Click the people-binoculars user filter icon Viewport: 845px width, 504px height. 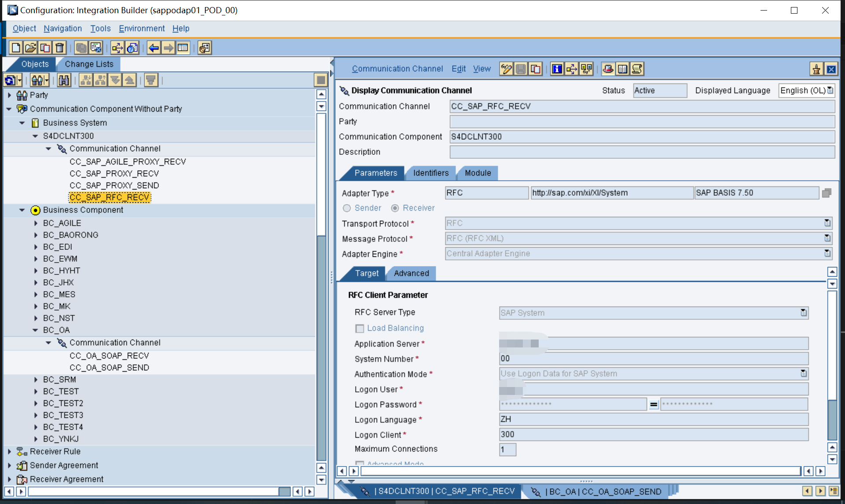point(40,80)
